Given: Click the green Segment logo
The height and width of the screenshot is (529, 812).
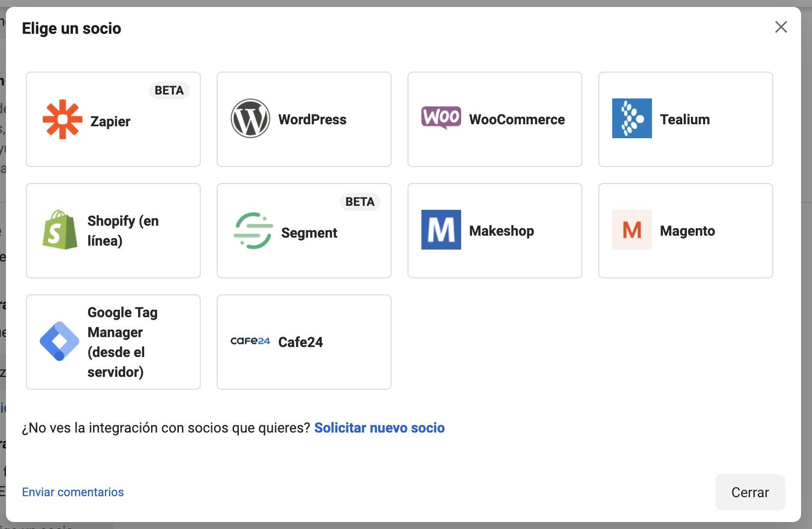Looking at the screenshot, I should pyautogui.click(x=253, y=231).
